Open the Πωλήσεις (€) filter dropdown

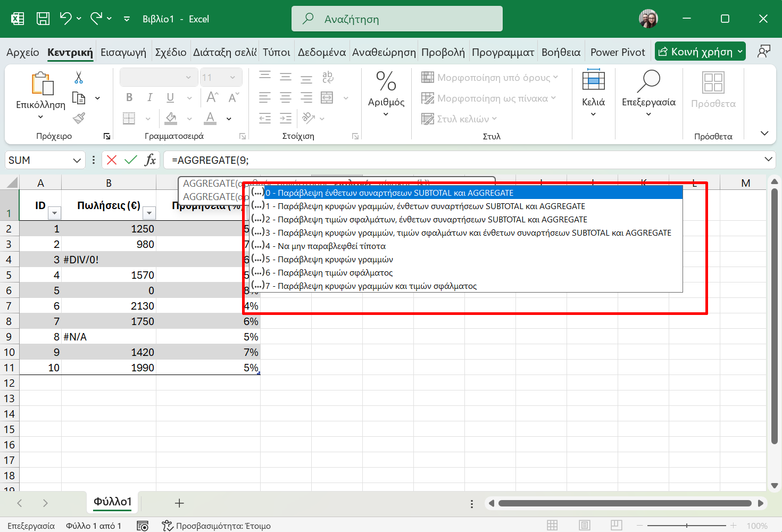click(x=149, y=213)
